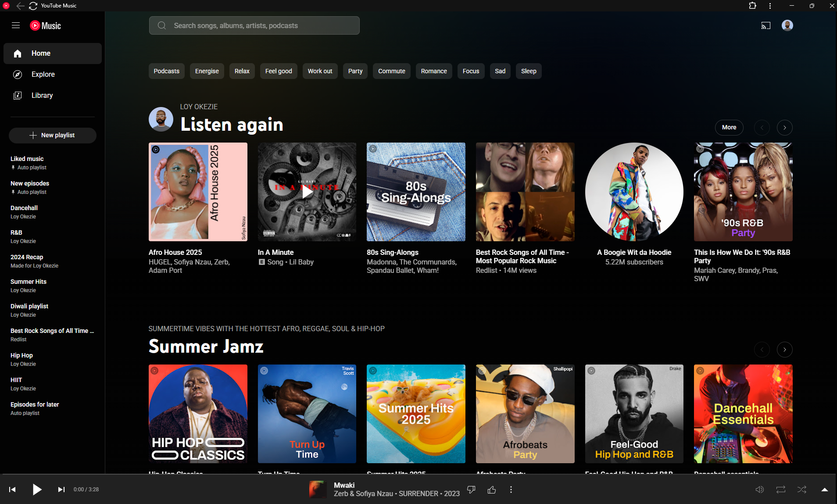
Task: Open the browser extensions puzzle icon
Action: (752, 6)
